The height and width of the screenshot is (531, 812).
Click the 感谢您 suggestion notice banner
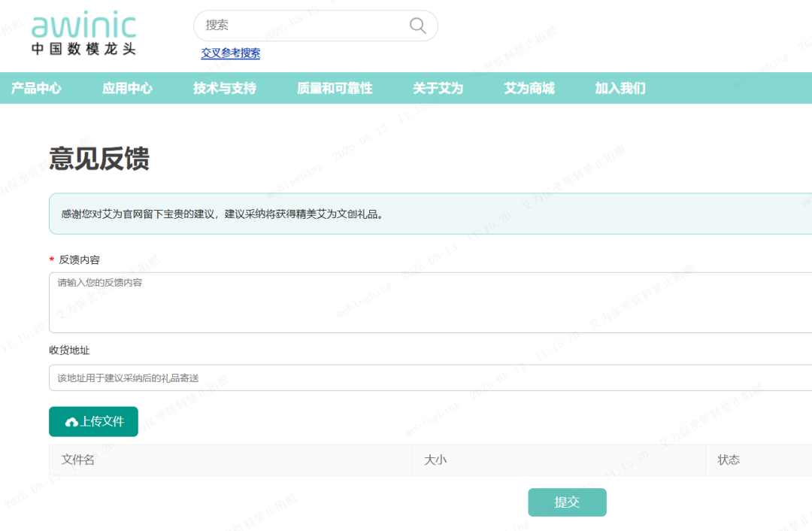[x=429, y=214]
